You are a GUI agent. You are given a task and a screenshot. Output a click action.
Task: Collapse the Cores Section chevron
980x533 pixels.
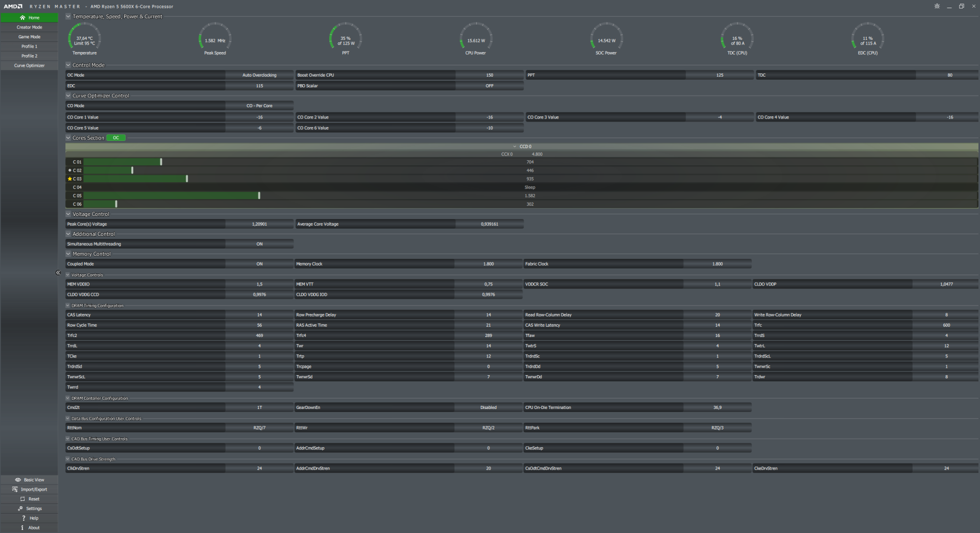pos(68,137)
